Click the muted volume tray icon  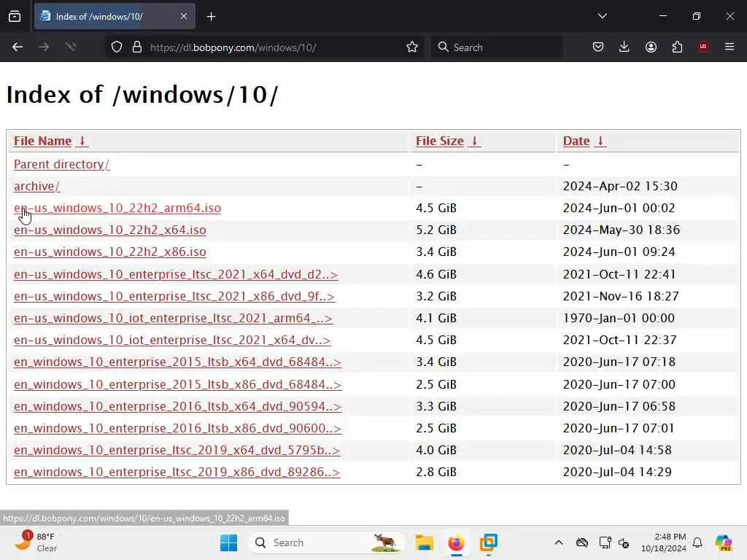coord(624,542)
